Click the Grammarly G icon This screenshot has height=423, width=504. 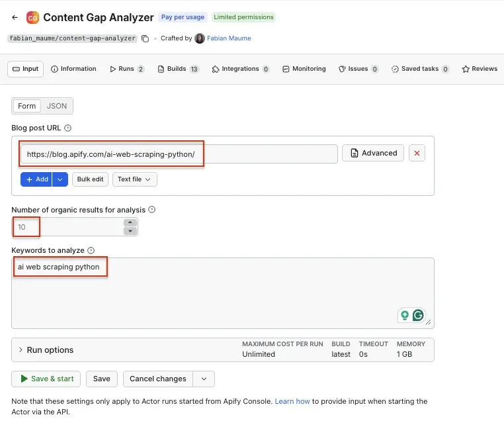(x=418, y=315)
